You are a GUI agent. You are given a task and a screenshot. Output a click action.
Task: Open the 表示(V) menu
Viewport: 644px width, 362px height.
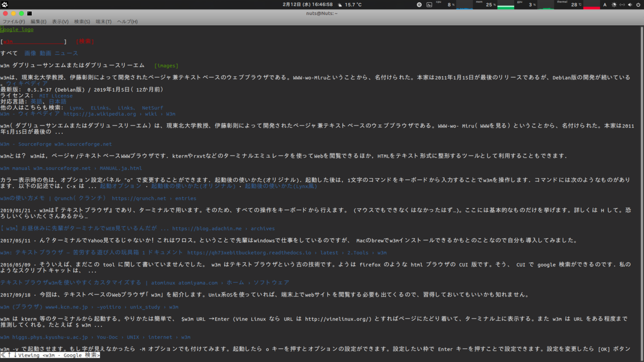pos(60,21)
